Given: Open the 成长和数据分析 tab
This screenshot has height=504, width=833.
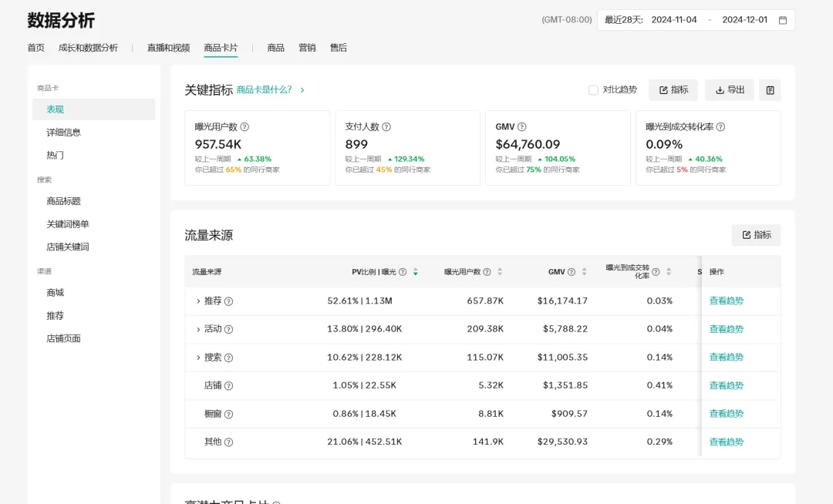Looking at the screenshot, I should (88, 48).
